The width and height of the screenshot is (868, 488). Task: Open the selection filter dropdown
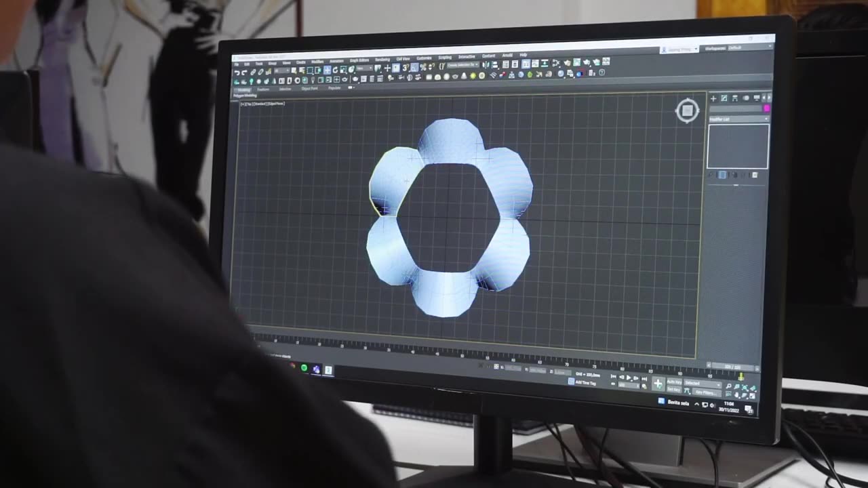tap(283, 70)
